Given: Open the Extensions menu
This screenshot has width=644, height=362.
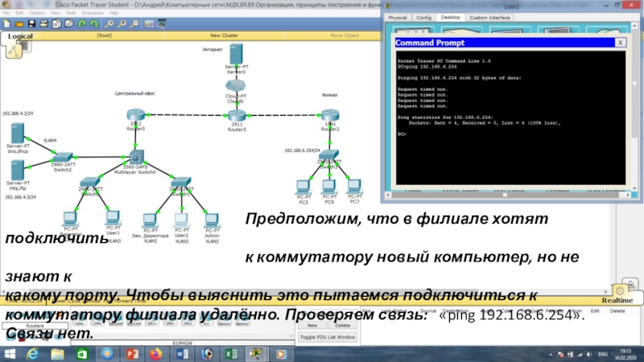Looking at the screenshot, I should (93, 13).
